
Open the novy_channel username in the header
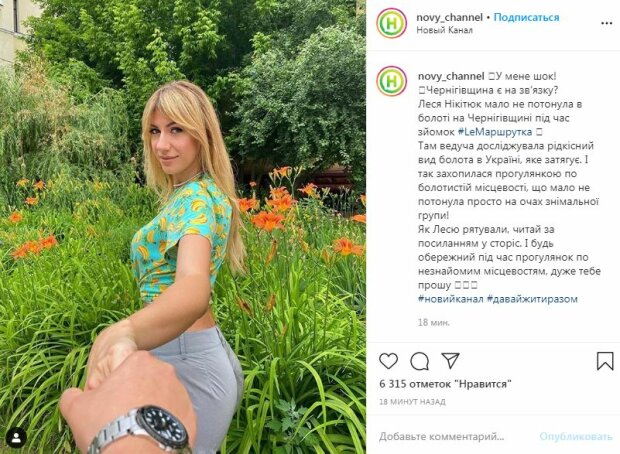[450, 17]
